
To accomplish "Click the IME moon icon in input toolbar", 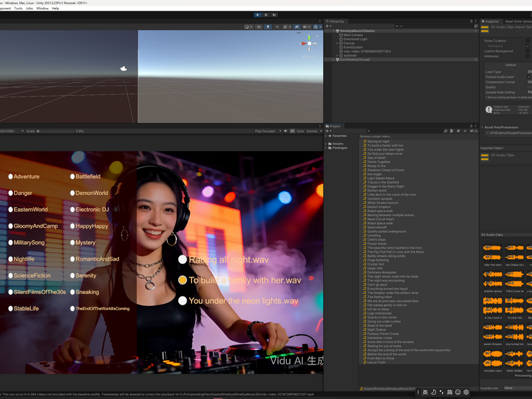I will (434, 392).
